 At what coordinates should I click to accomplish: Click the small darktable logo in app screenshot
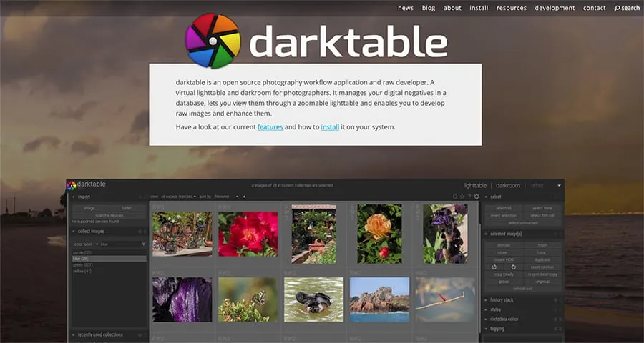tap(72, 185)
